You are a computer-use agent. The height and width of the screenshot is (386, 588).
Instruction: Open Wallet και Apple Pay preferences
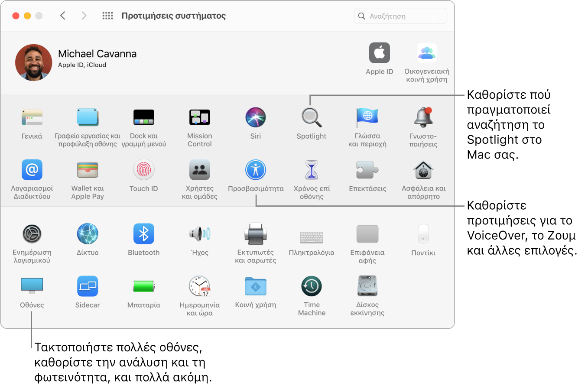point(88,170)
